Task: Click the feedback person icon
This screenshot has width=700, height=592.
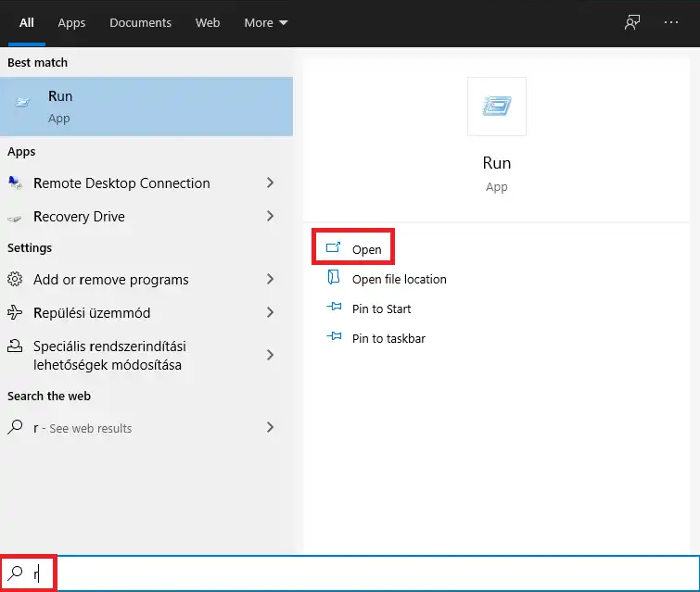Action: coord(632,22)
